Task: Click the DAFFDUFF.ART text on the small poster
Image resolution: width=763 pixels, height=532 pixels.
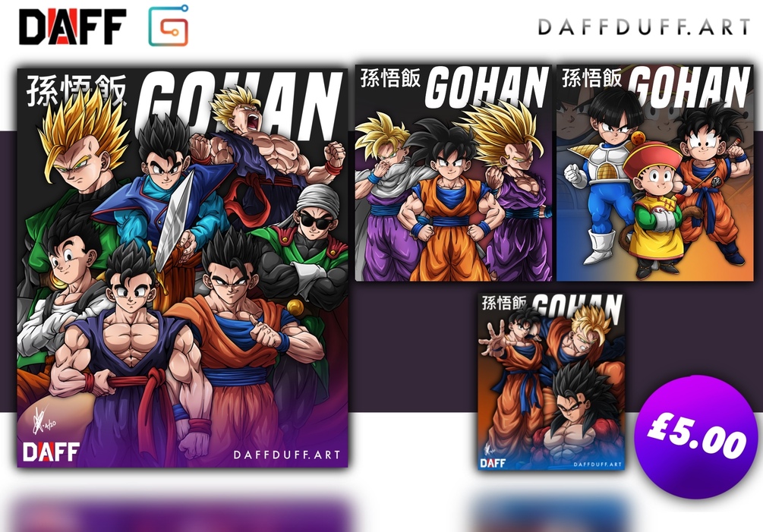Action: pyautogui.click(x=597, y=464)
